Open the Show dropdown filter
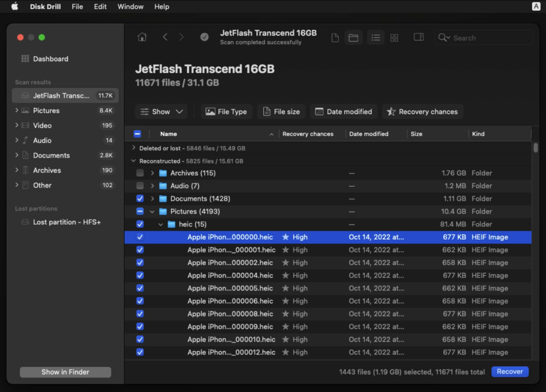 (161, 112)
